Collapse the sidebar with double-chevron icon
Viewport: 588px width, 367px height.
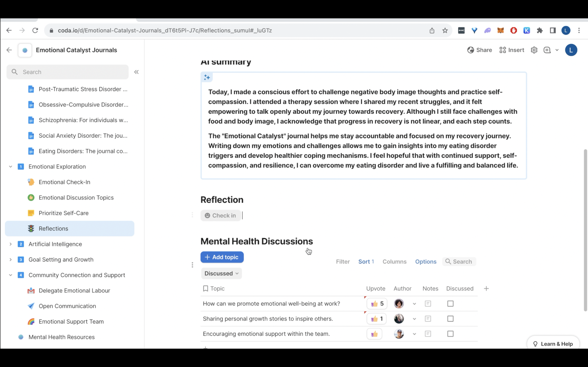point(136,72)
